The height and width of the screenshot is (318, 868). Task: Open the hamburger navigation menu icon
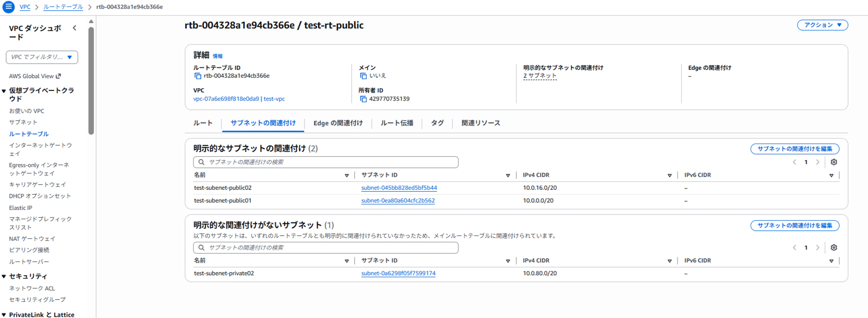(8, 7)
